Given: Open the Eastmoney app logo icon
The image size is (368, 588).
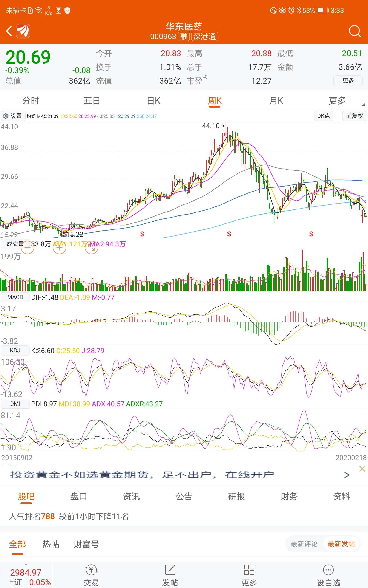Looking at the screenshot, I should (23, 31).
